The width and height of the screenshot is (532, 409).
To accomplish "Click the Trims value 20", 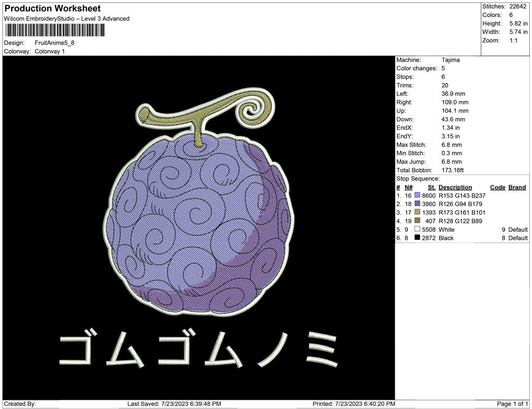I will 445,85.
